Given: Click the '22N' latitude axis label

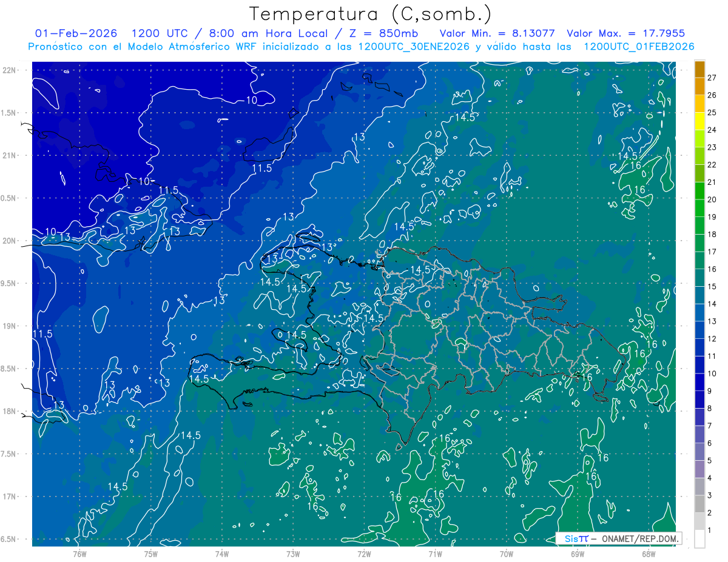Looking at the screenshot, I should (10, 70).
